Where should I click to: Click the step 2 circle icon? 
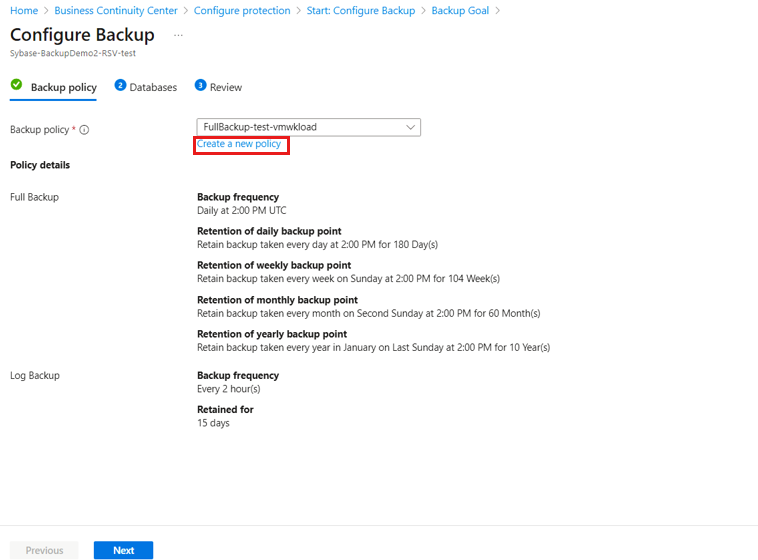coord(120,85)
